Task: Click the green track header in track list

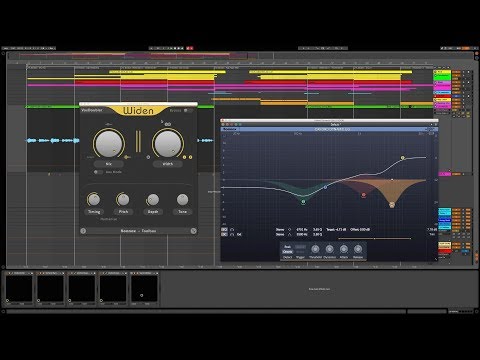Action: pyautogui.click(x=442, y=77)
